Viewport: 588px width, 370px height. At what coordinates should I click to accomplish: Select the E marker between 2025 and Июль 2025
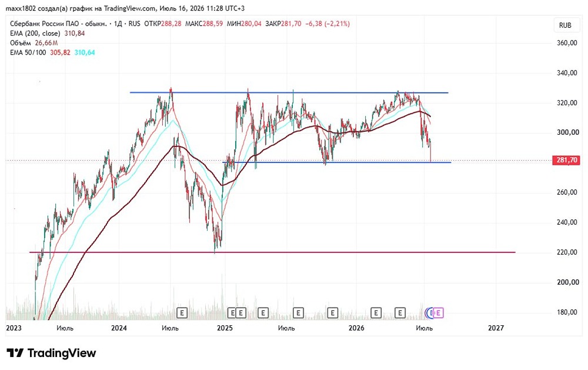[263, 312]
